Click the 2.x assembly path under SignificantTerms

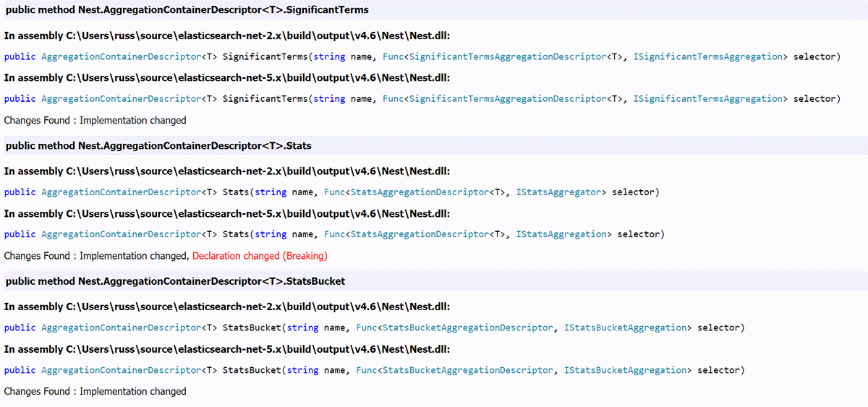pyautogui.click(x=227, y=35)
